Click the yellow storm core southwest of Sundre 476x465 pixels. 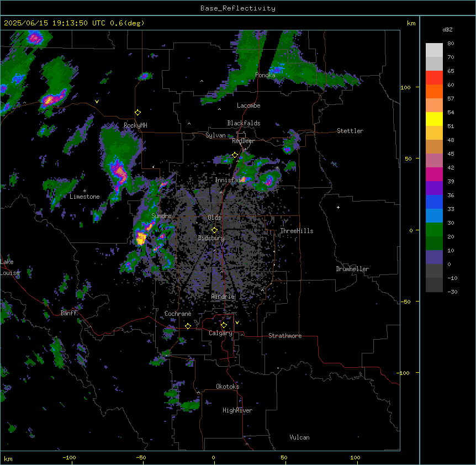click(x=141, y=238)
